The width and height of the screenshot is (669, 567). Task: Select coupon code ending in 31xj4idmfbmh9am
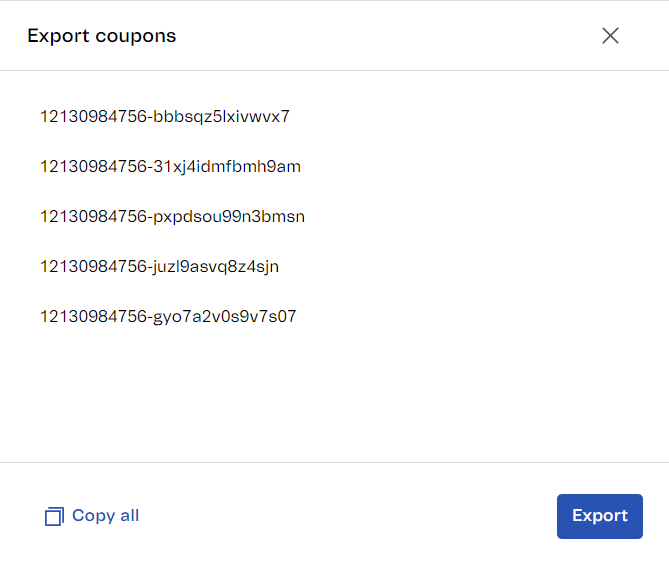pyautogui.click(x=170, y=167)
